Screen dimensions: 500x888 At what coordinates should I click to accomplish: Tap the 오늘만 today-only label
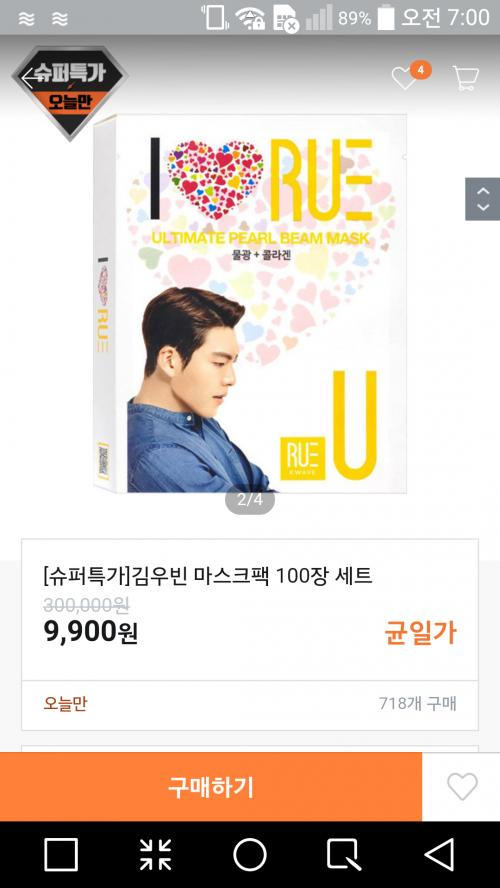pos(65,704)
